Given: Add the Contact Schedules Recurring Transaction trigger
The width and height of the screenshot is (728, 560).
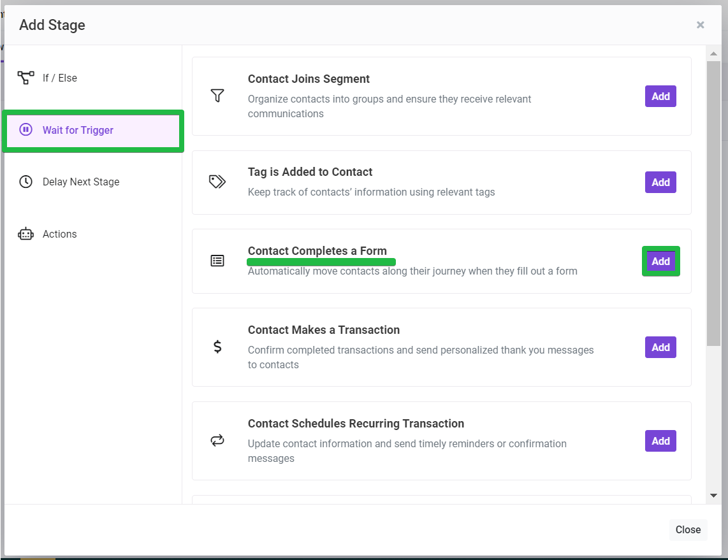Looking at the screenshot, I should point(660,441).
